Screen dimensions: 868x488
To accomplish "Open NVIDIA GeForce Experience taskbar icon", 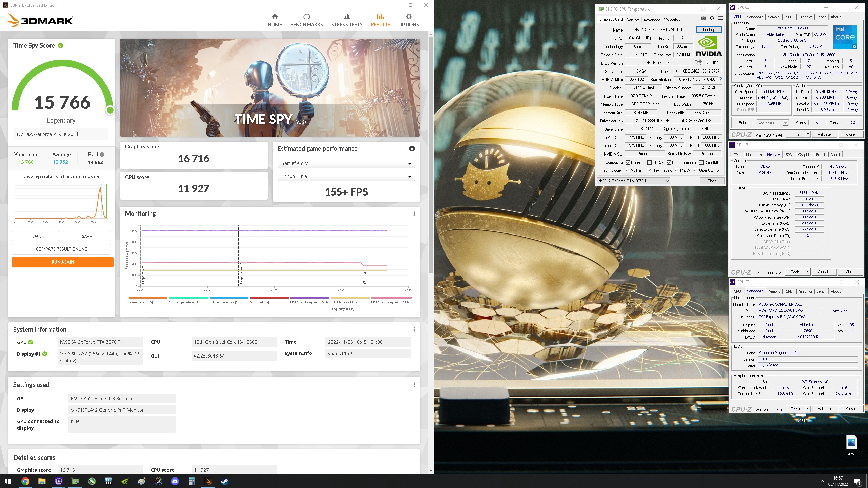I will coord(125,481).
